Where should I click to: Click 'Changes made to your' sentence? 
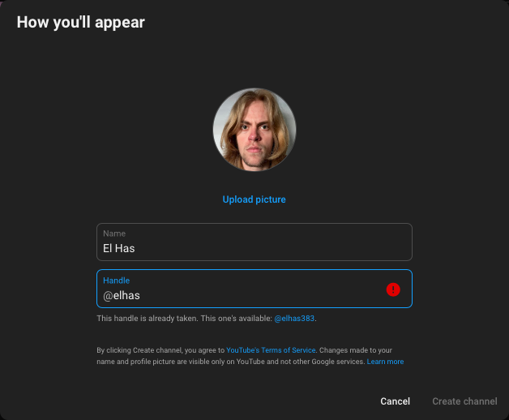(356, 350)
